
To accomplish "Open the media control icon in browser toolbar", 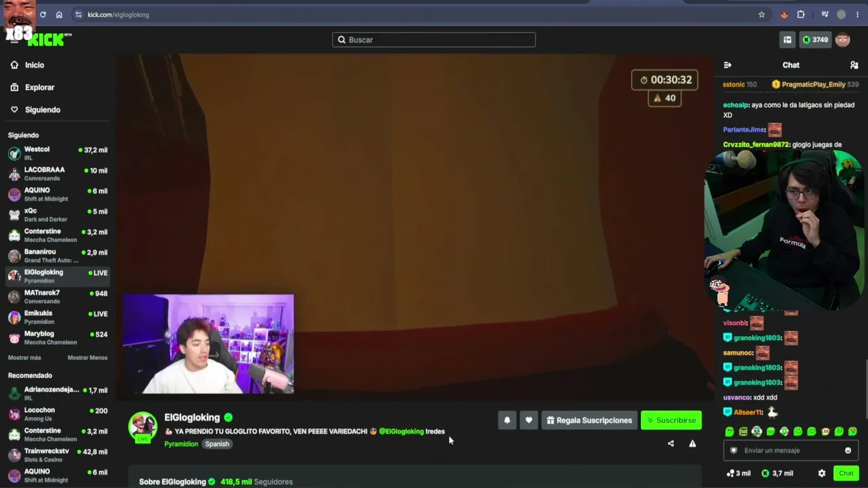I will pos(825,14).
